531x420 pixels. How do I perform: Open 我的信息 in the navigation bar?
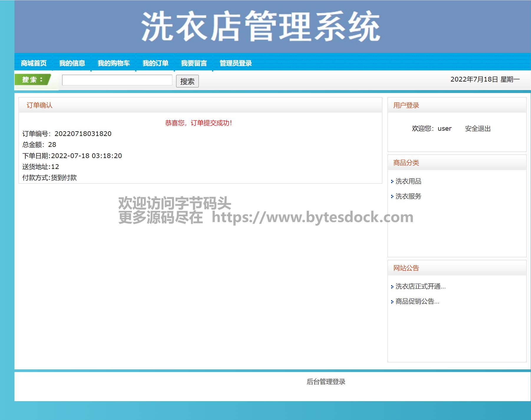(72, 63)
